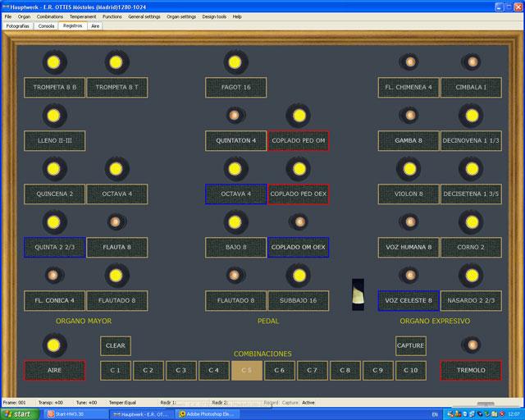
Task: Expand the Organ settings menu
Action: pyautogui.click(x=181, y=16)
